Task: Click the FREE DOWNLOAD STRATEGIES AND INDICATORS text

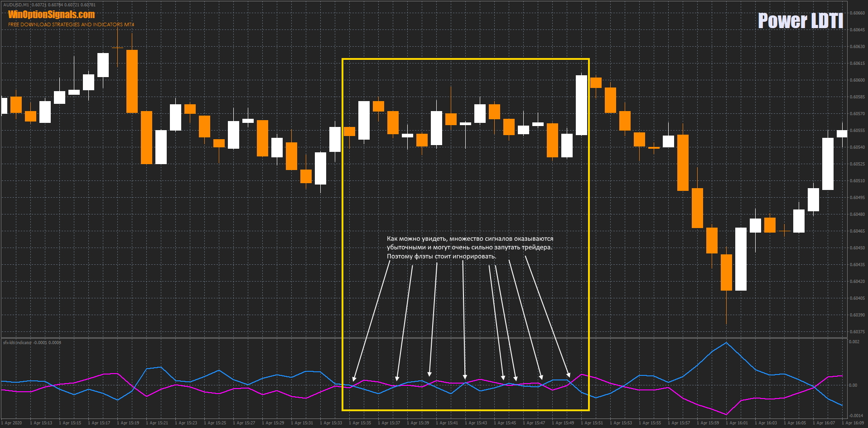Action: 71,24
